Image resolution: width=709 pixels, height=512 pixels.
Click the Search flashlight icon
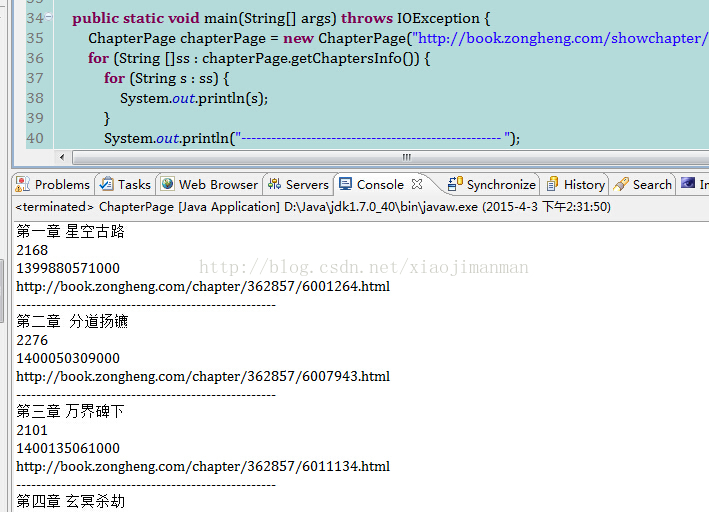pyautogui.click(x=621, y=184)
